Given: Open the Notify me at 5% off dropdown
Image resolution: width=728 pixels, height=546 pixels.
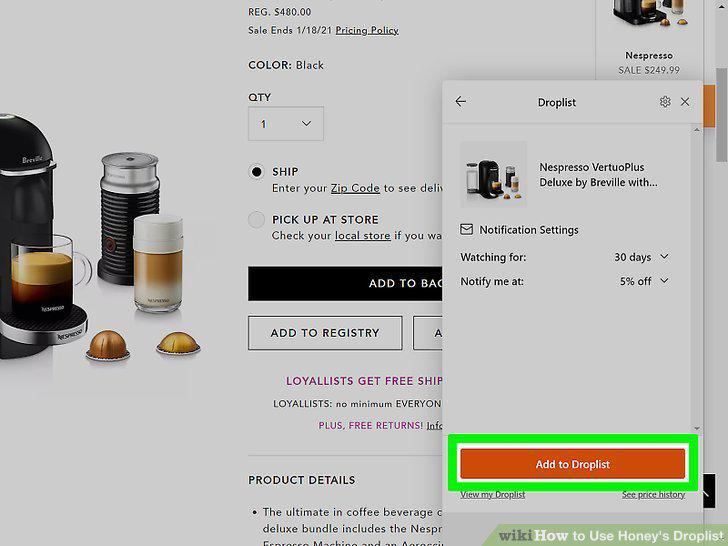Looking at the screenshot, I should [644, 281].
